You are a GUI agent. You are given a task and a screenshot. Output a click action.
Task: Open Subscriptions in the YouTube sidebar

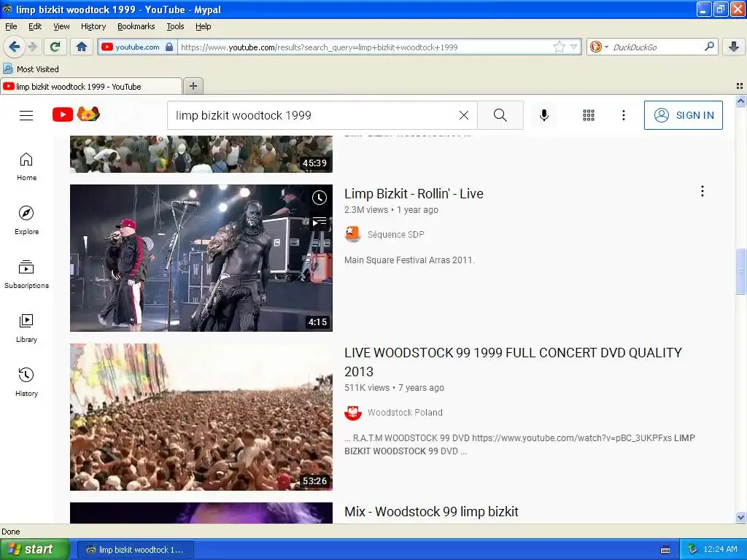27,275
